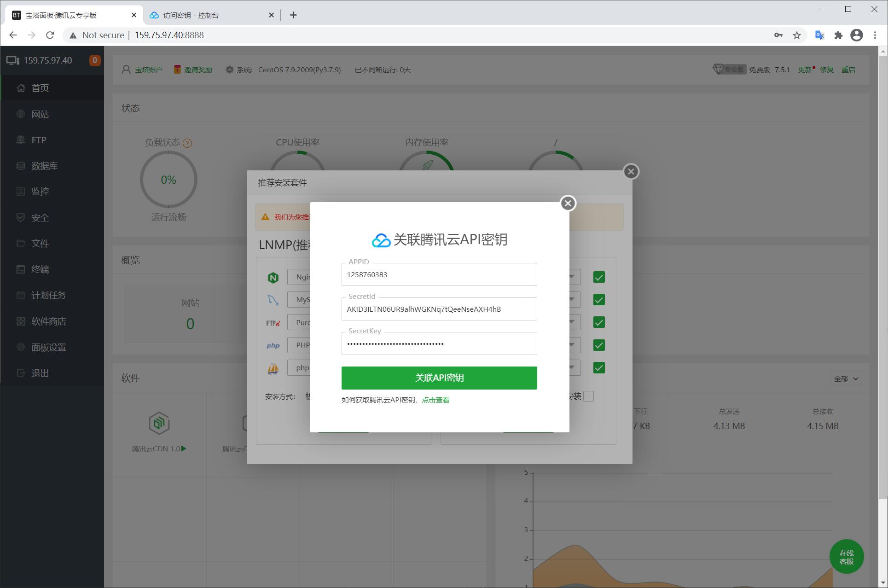Click 退出 to log out

pos(52,373)
